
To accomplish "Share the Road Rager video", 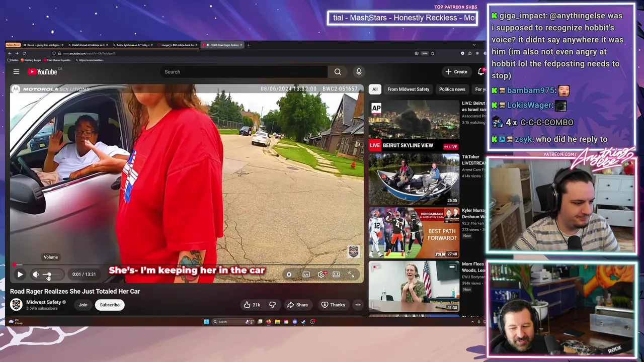I will coord(297,305).
